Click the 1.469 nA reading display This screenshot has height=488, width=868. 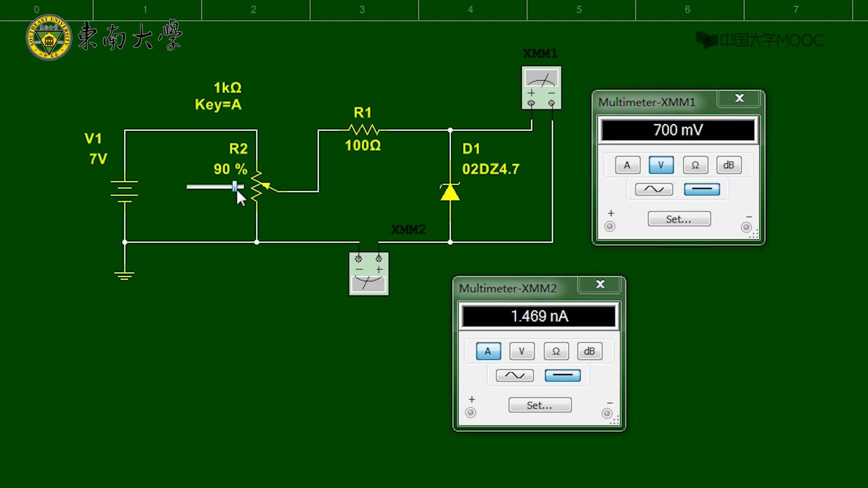539,316
